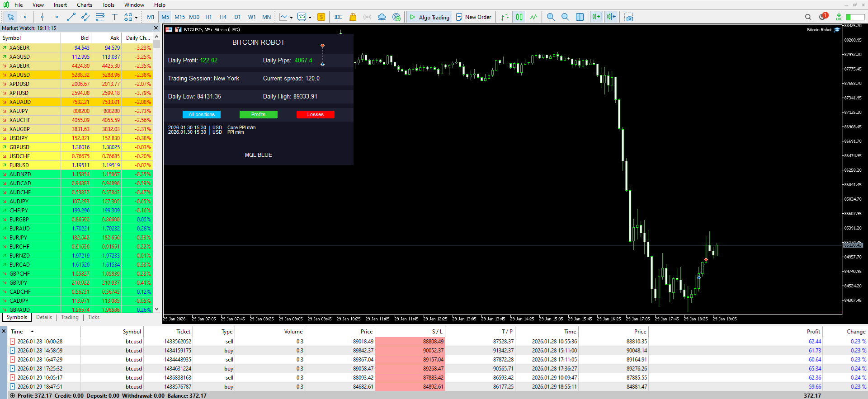This screenshot has height=399, width=868.
Task: Toggle Algo Trading on or off
Action: pyautogui.click(x=429, y=17)
